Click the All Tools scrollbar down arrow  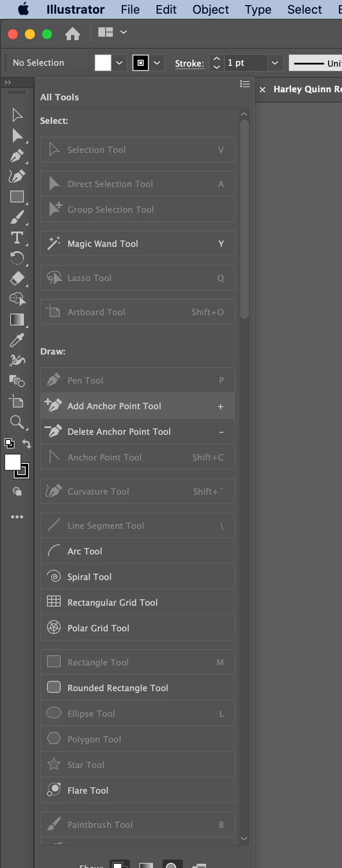point(244,839)
